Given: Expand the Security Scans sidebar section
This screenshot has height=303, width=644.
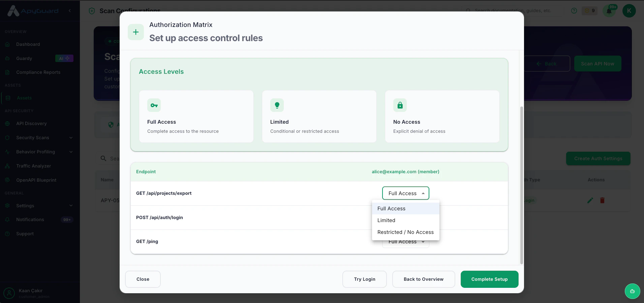Looking at the screenshot, I should click(71, 138).
